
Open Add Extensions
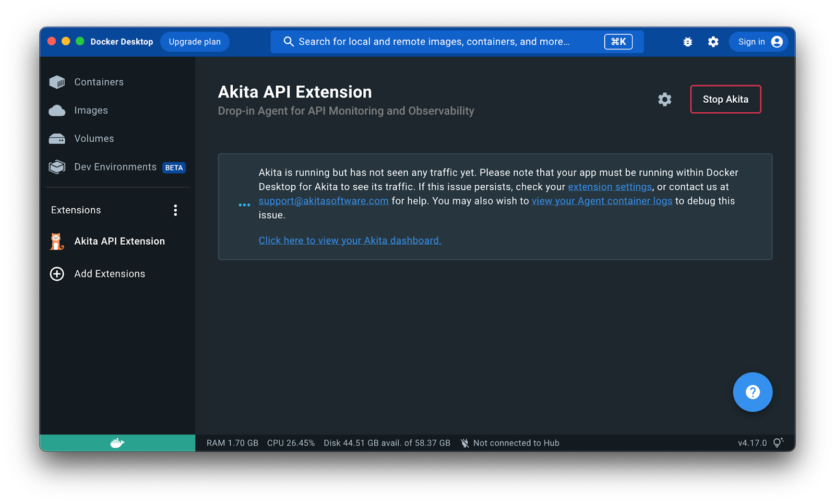pos(110,273)
